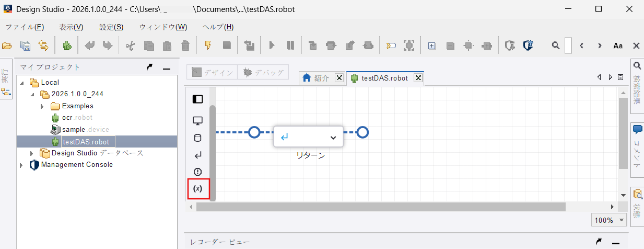Minimize the マイプロジェクト panel

pyautogui.click(x=167, y=68)
